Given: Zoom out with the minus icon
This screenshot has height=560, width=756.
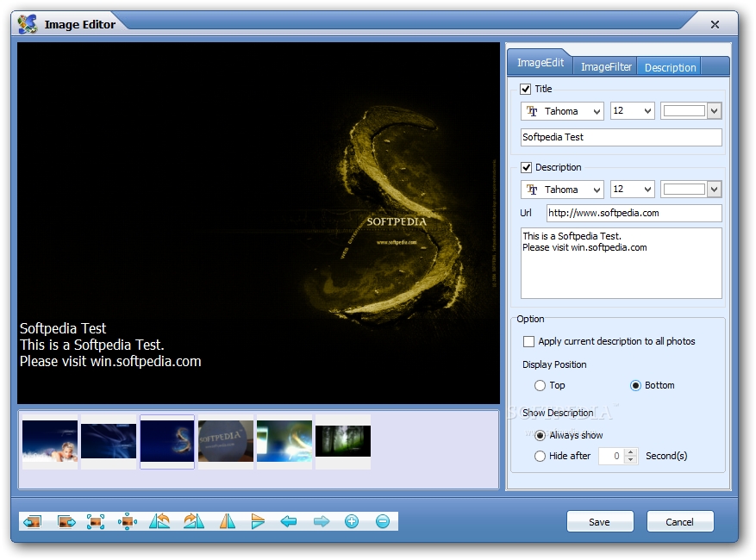Looking at the screenshot, I should (x=383, y=521).
